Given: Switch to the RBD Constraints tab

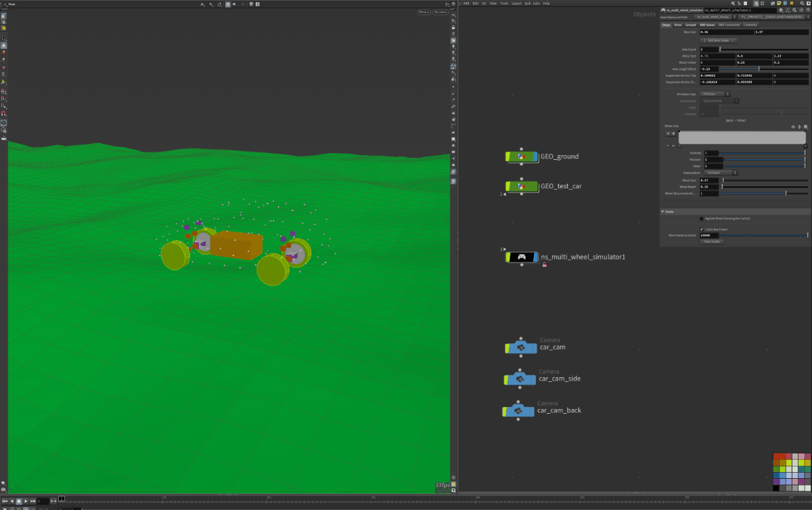Looking at the screenshot, I should tap(729, 25).
